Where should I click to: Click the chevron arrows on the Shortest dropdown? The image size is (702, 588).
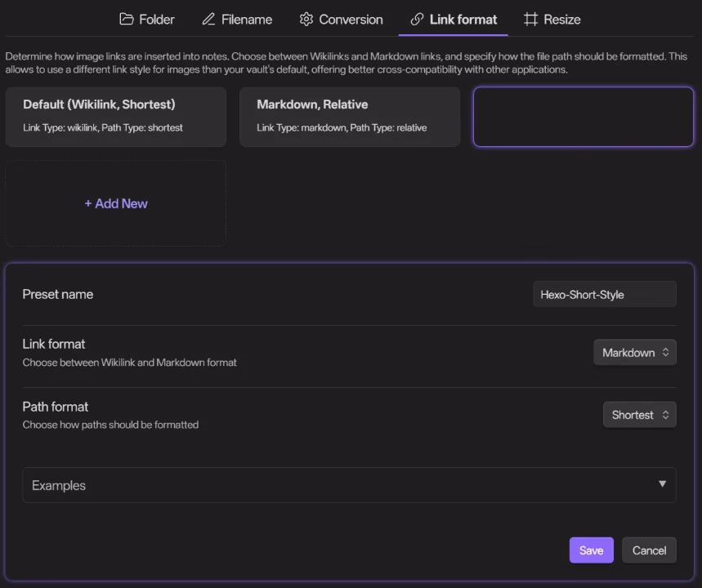665,415
